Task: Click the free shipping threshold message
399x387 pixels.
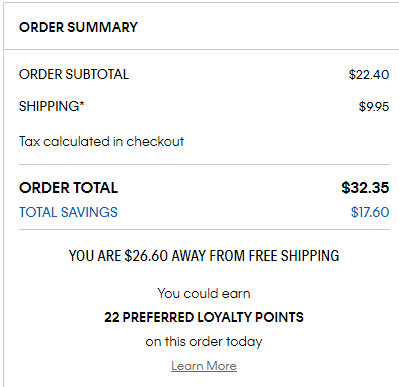Action: coord(204,256)
